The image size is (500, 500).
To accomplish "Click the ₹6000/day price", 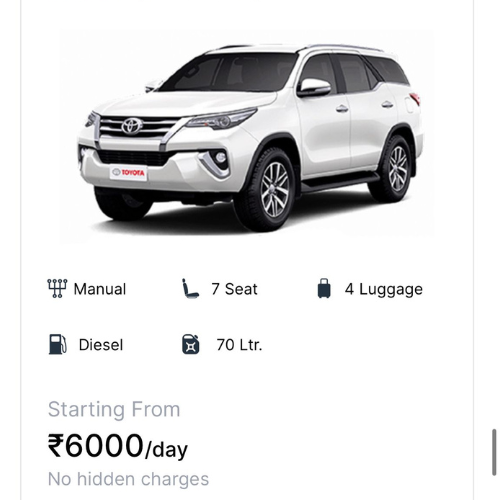I will click(x=118, y=446).
